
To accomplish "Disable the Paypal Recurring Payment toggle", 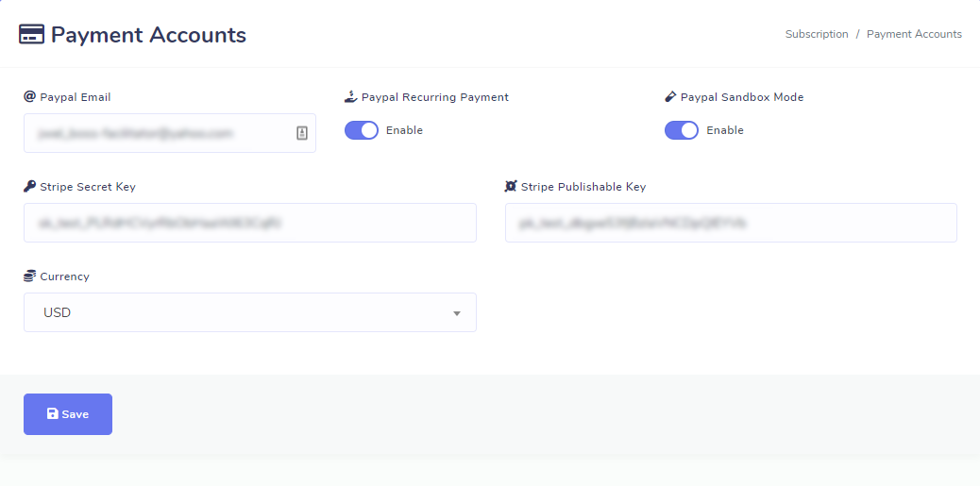I will (362, 130).
